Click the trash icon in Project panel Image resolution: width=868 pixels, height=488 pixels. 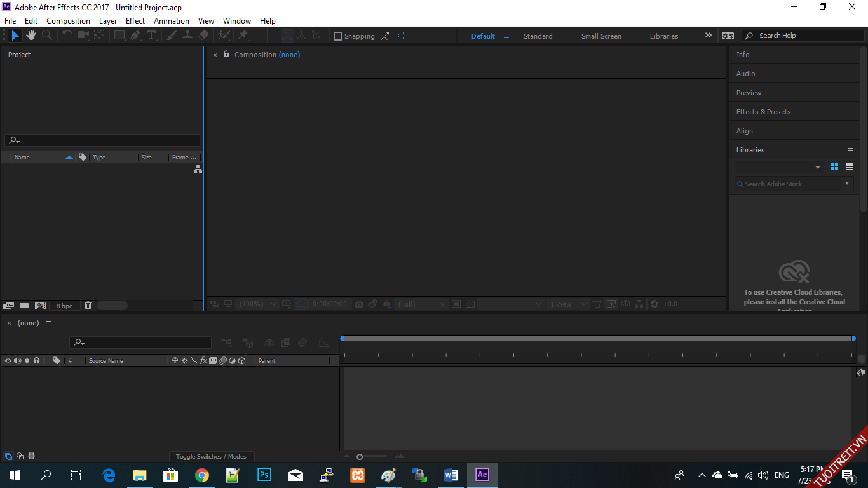tap(88, 306)
